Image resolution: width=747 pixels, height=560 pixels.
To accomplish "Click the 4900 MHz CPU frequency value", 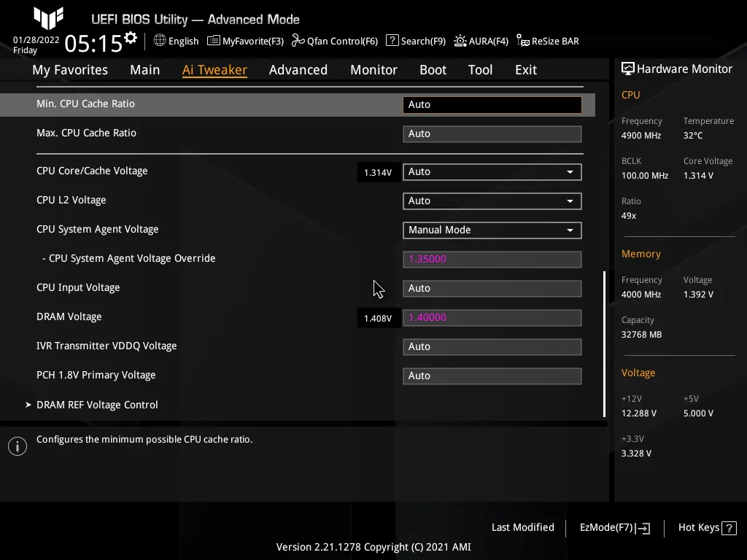I will click(x=641, y=135).
